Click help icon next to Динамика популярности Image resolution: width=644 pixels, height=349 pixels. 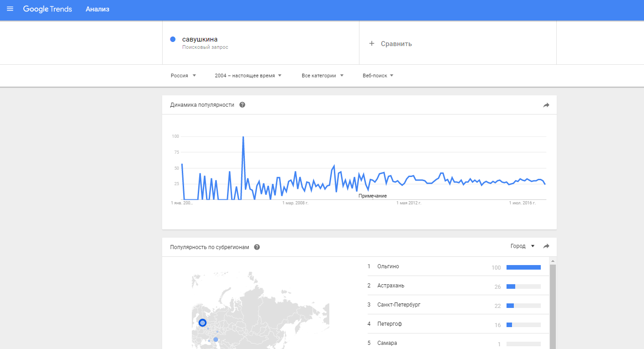pyautogui.click(x=242, y=105)
